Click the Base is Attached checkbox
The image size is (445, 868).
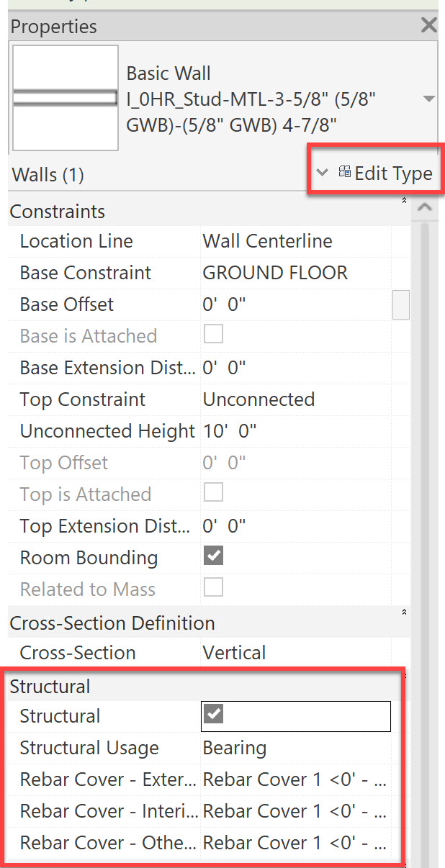[x=214, y=334]
